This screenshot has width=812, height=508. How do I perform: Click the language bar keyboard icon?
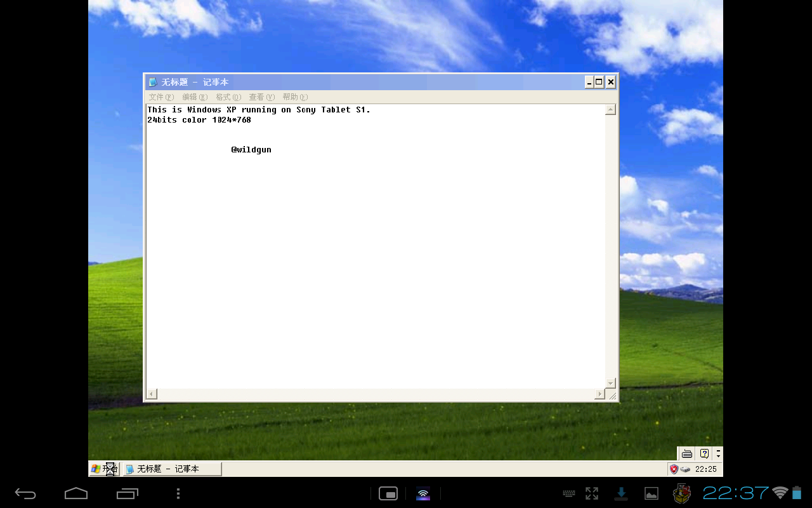coord(686,453)
